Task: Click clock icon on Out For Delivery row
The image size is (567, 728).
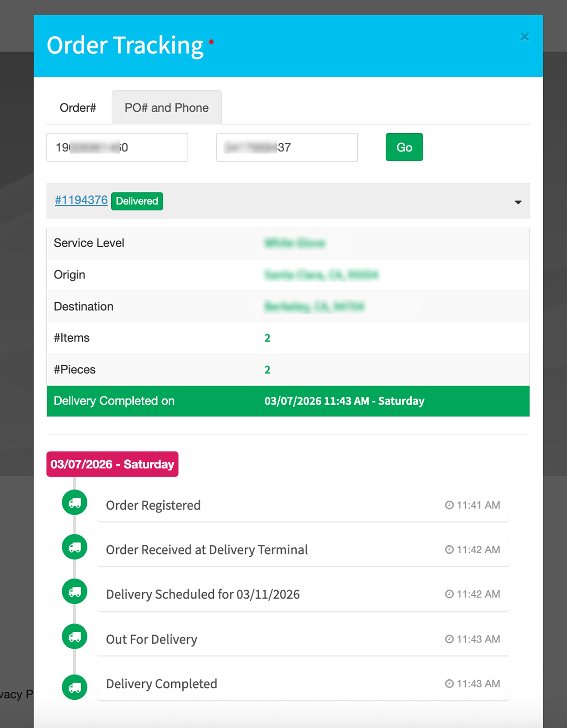Action: tap(449, 639)
